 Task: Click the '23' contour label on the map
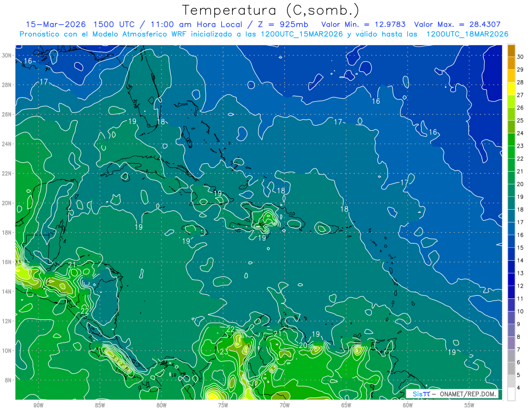click(224, 352)
